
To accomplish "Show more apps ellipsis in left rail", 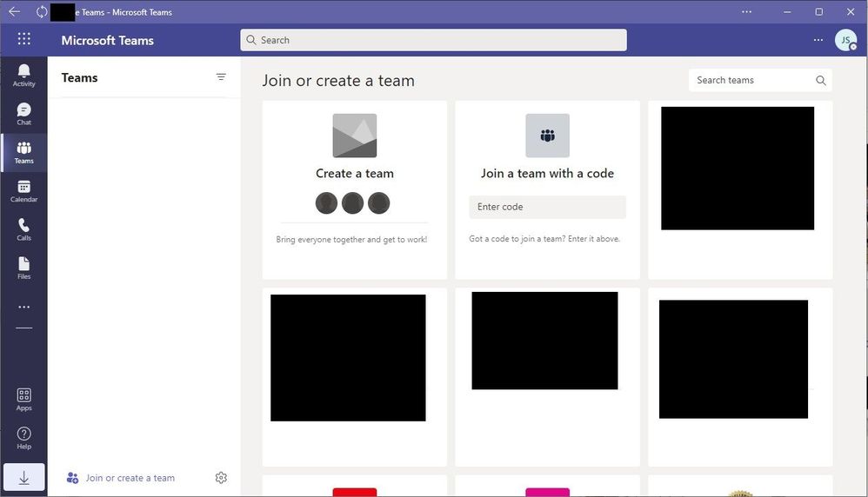I will click(23, 307).
